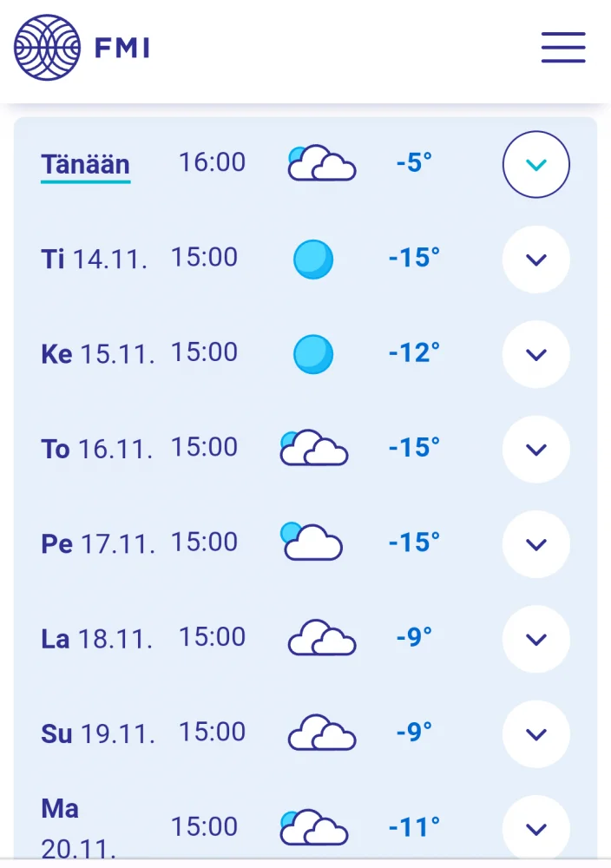Expand the Pe 17.11. forecast row
611x868 pixels.
click(536, 544)
